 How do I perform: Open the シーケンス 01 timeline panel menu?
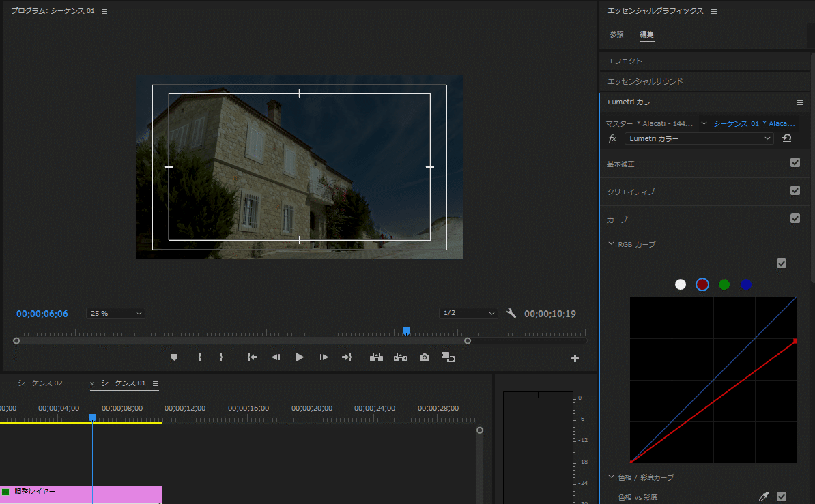click(x=156, y=383)
